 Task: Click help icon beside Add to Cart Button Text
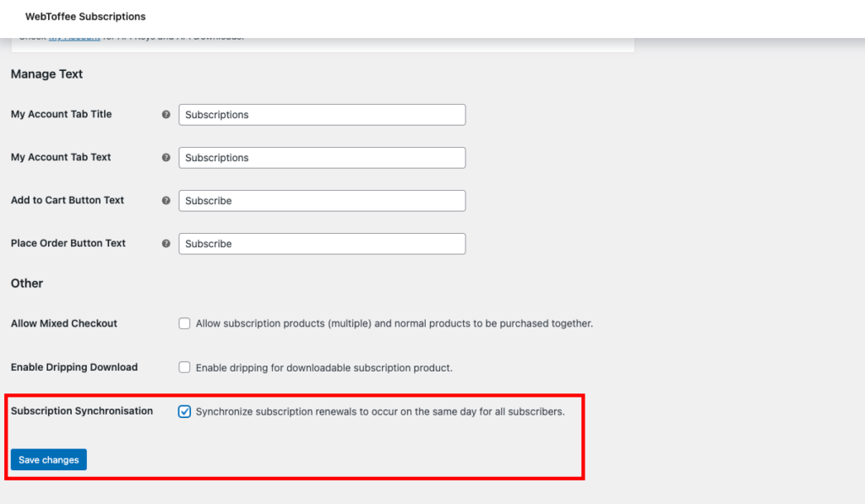(x=166, y=201)
